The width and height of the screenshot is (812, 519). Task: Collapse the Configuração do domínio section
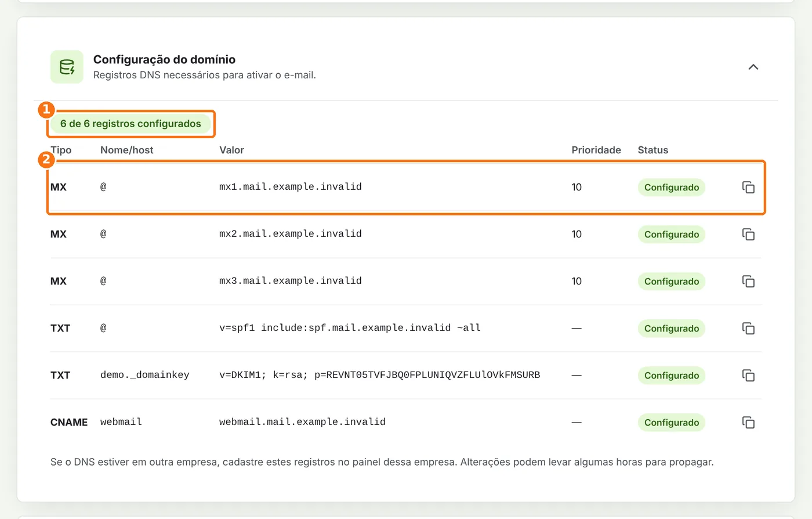coord(753,67)
